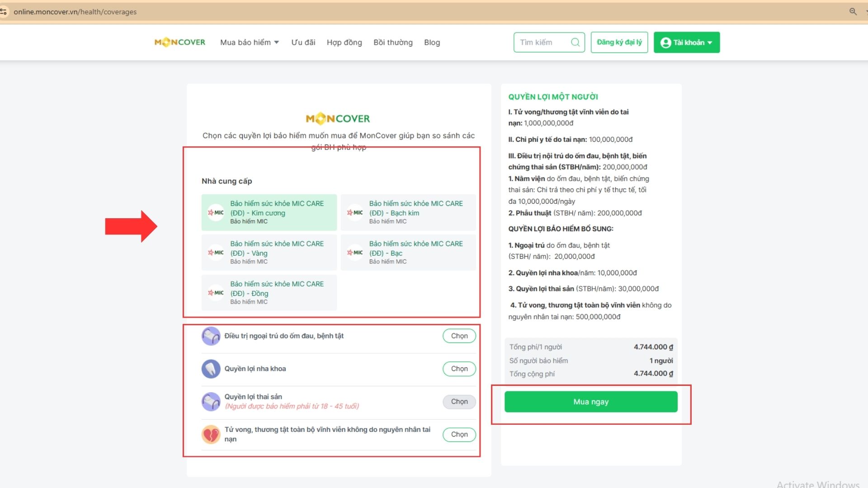
Task: Toggle Chọn for Tử vong, thương tật toàn bộ
Action: pos(459,434)
